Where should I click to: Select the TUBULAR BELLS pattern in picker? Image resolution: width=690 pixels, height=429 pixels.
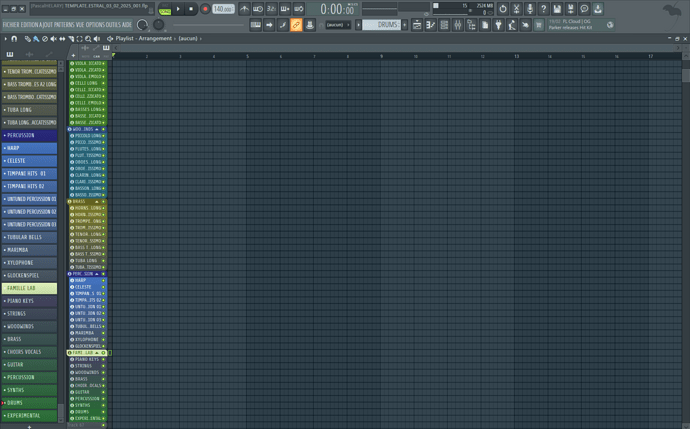29,237
